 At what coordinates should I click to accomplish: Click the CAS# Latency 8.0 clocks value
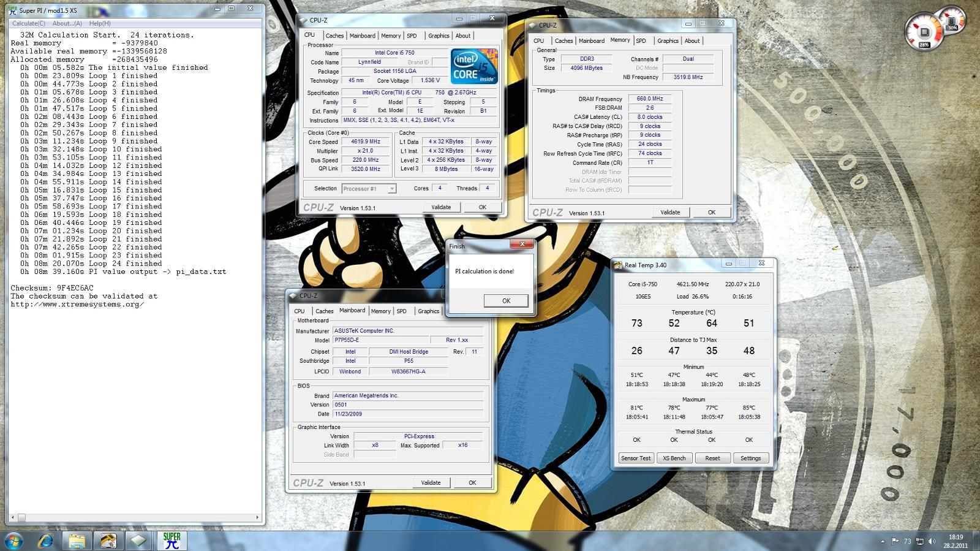tap(650, 117)
